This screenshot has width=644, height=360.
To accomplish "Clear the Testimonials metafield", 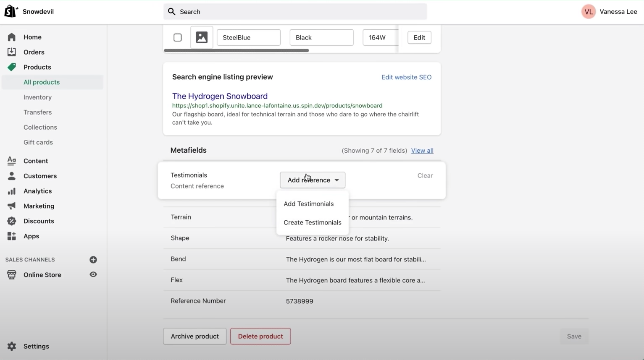I will tap(425, 176).
